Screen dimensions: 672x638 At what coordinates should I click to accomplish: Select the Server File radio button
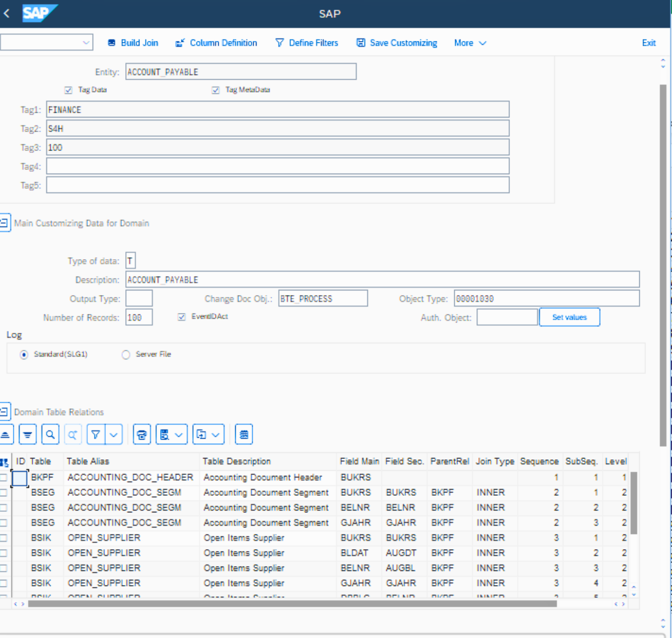pyautogui.click(x=126, y=354)
